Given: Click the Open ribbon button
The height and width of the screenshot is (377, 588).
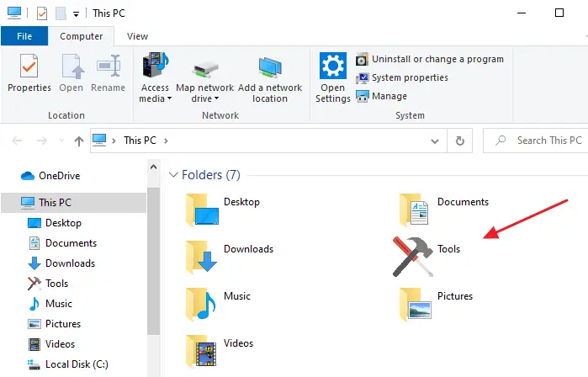Looking at the screenshot, I should [71, 73].
